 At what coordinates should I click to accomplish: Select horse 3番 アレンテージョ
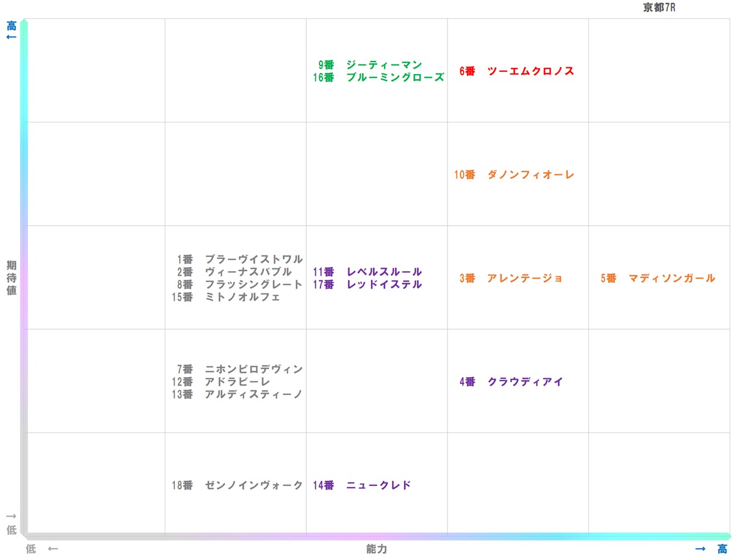(x=510, y=279)
